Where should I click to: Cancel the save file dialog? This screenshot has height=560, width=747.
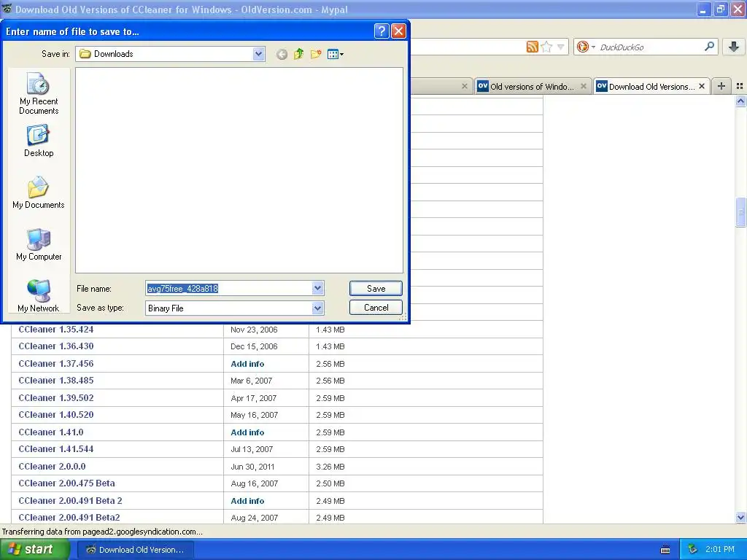376,308
